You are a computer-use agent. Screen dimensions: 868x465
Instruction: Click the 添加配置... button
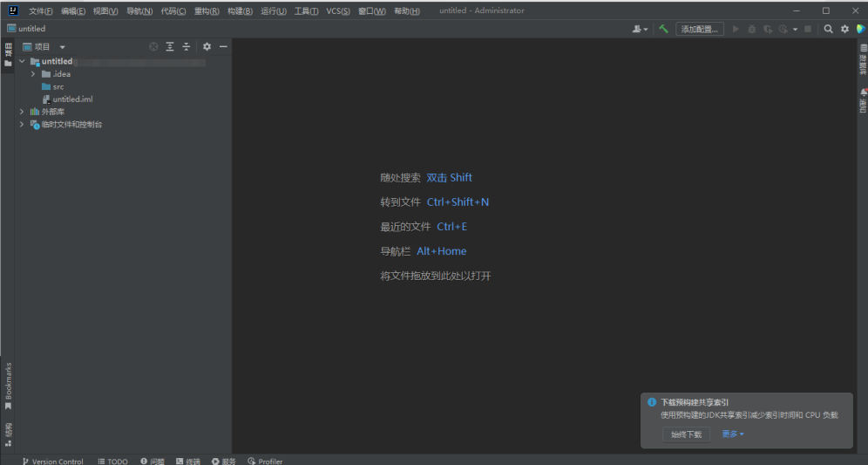700,29
